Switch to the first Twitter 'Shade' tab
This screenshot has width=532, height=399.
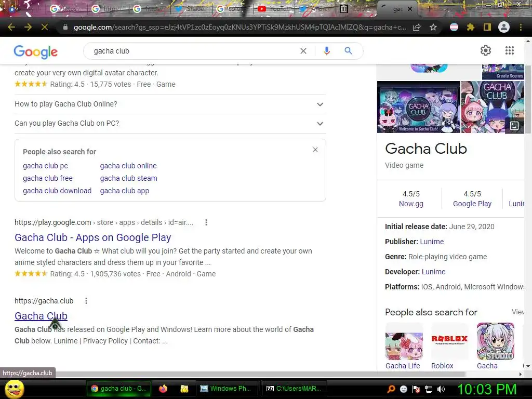(191, 9)
